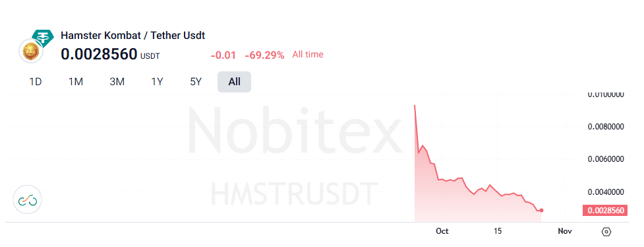This screenshot has height=247, width=644.
Task: Click the All time label text
Action: pos(308,54)
